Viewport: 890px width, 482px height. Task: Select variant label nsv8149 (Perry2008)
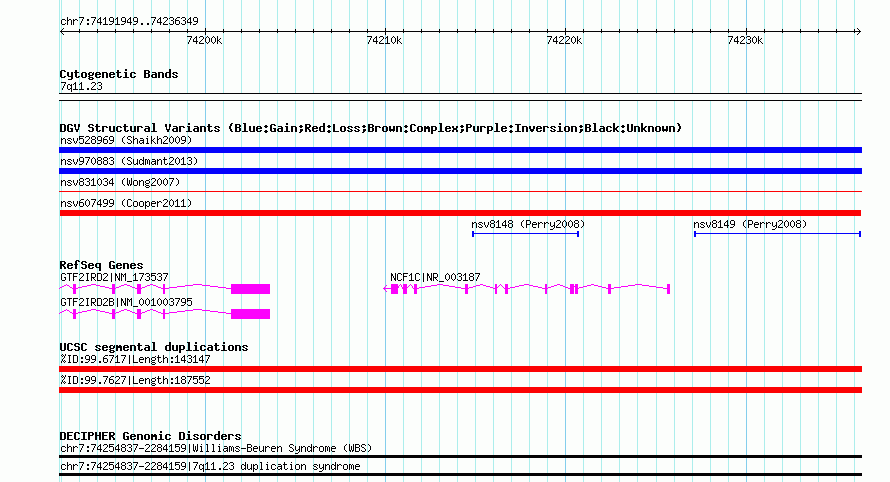click(750, 224)
